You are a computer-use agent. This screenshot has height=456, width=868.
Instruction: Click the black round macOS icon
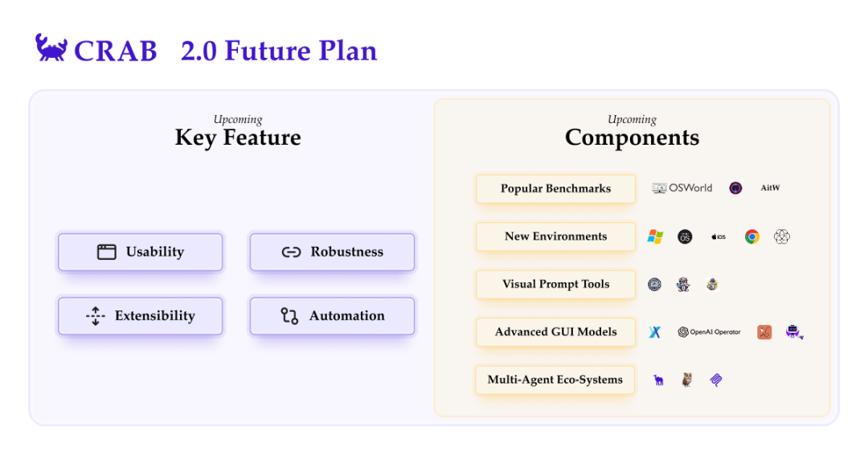[685, 236]
